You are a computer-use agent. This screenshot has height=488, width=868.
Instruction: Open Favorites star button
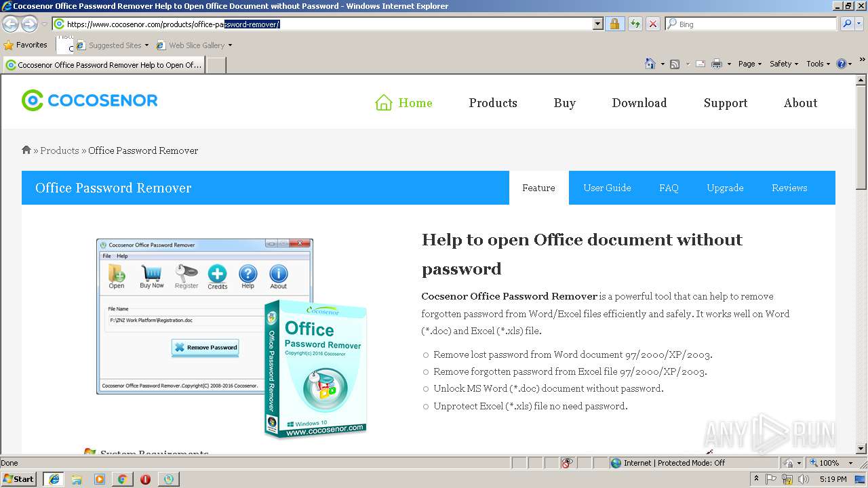26,45
